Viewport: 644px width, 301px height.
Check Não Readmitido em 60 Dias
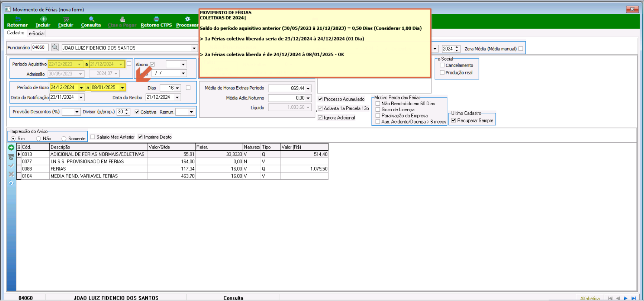[x=378, y=103]
